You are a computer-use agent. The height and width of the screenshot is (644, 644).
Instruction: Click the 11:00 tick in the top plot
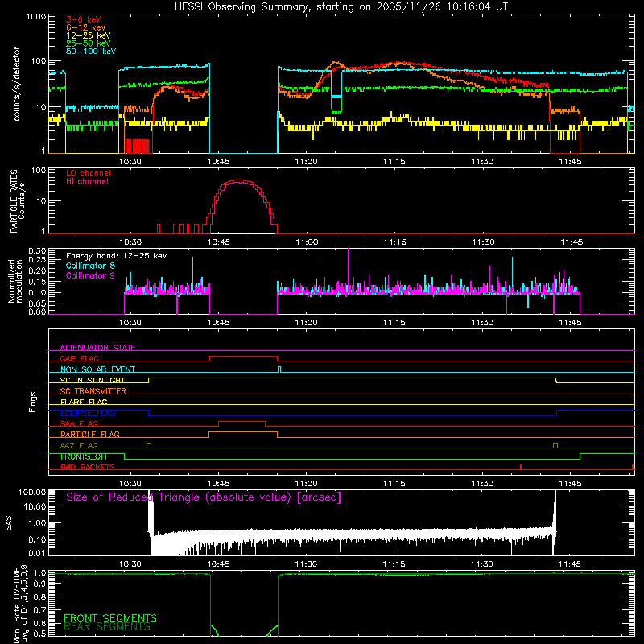306,162
